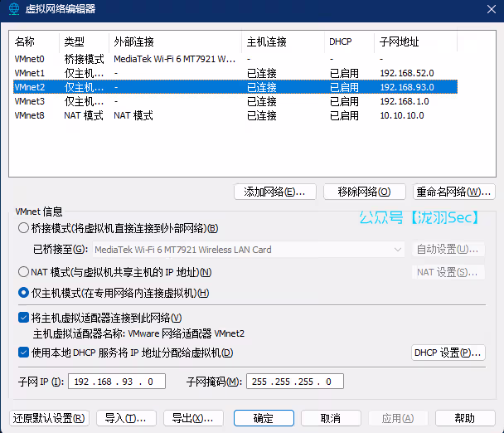Select the host-only mode radio button

(x=23, y=292)
